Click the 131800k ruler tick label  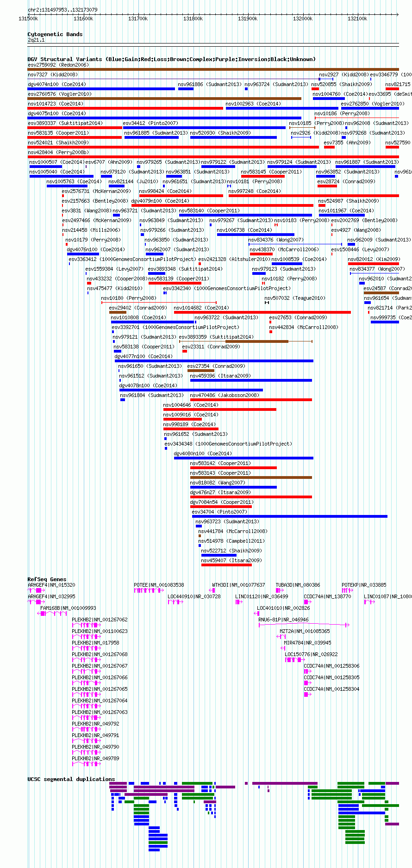(x=193, y=19)
